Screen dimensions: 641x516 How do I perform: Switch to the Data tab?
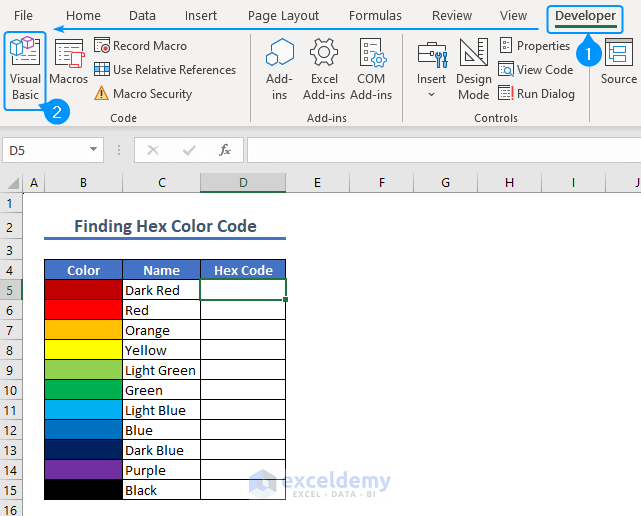pyautogui.click(x=142, y=16)
